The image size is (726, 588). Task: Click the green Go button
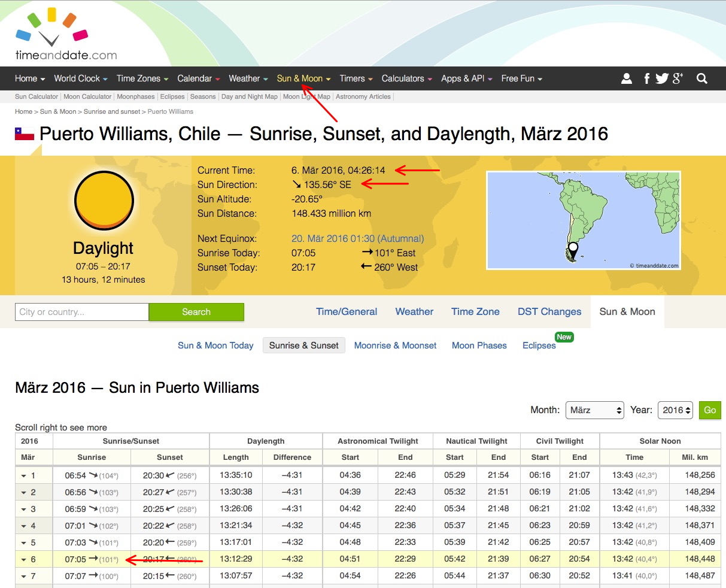[710, 410]
